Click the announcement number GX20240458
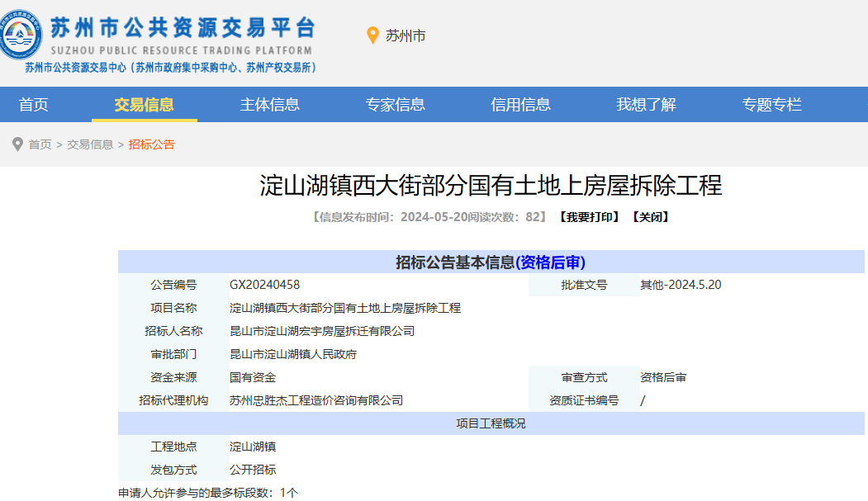This screenshot has height=501, width=868. pyautogui.click(x=264, y=285)
